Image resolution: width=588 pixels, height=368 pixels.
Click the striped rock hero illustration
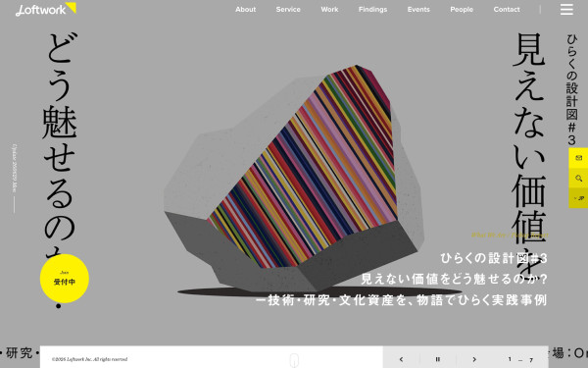click(x=294, y=179)
